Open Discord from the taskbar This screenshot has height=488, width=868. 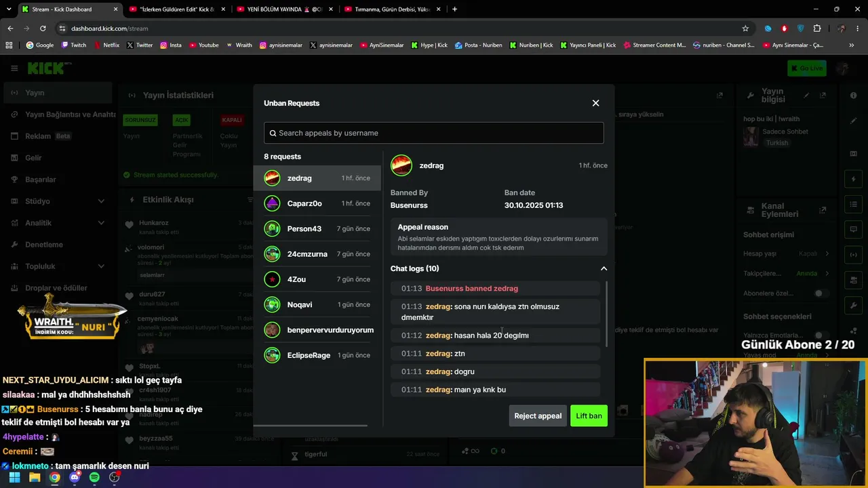pyautogui.click(x=75, y=477)
